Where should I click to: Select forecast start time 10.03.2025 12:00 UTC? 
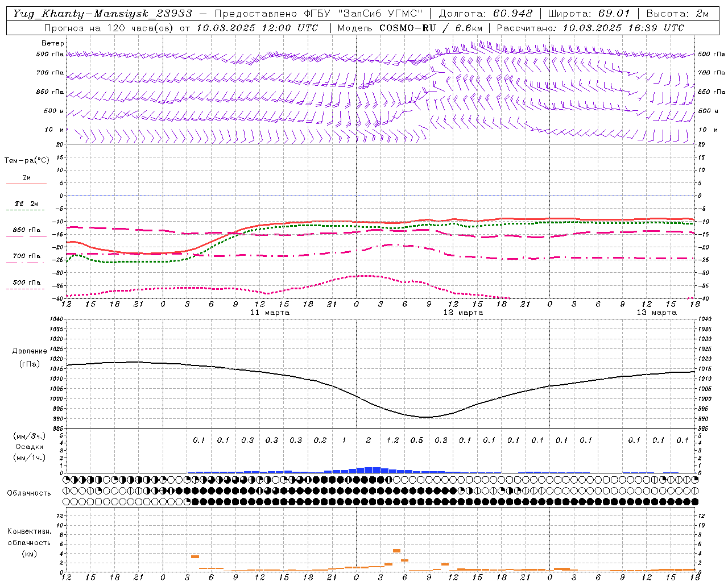[257, 28]
